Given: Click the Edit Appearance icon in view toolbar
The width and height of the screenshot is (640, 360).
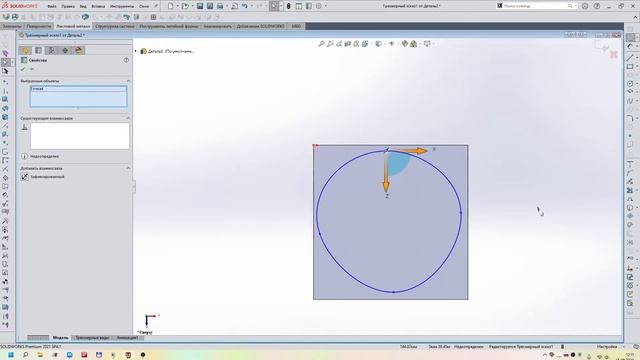Looking at the screenshot, I should pos(404,43).
